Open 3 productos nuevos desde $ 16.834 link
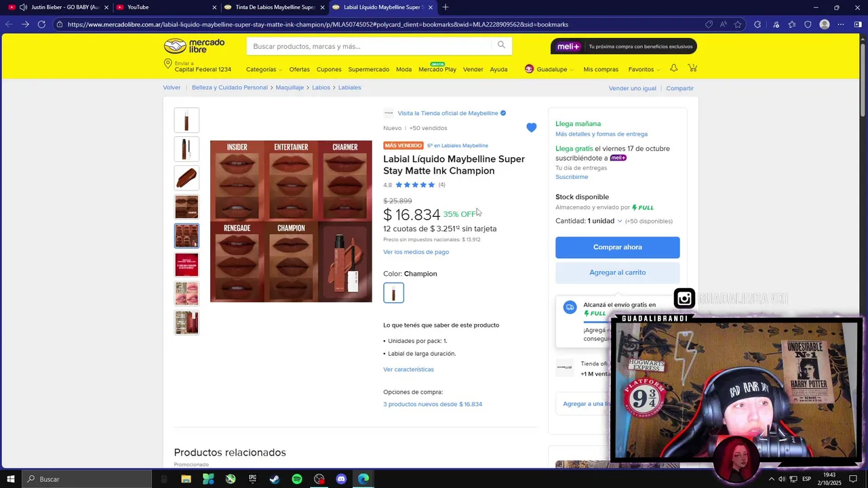This screenshot has width=868, height=488. pyautogui.click(x=433, y=404)
